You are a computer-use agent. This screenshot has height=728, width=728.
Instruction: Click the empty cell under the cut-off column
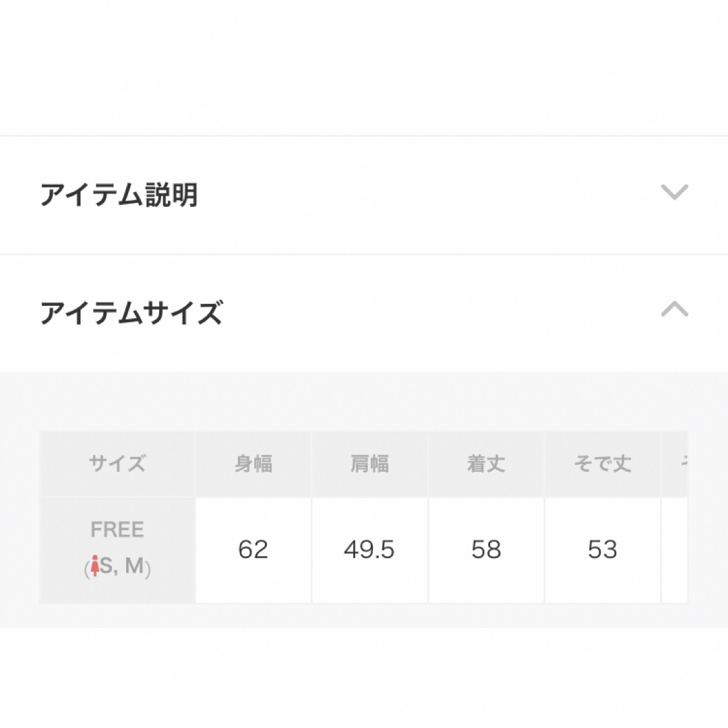[675, 550]
